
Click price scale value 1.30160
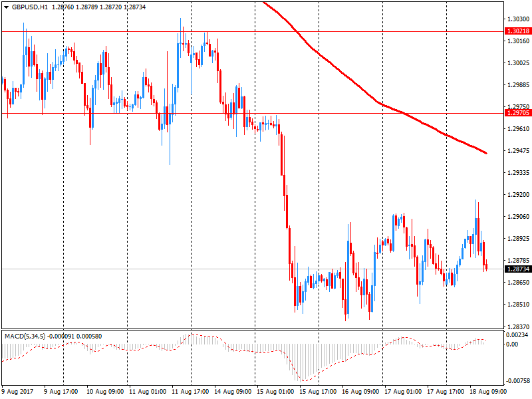pos(518,41)
